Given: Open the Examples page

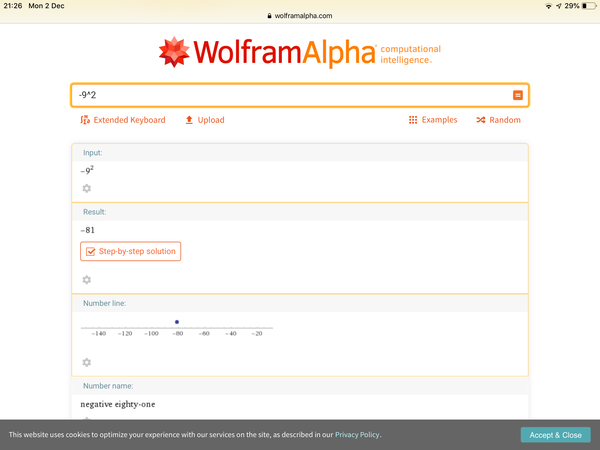Looking at the screenshot, I should click(433, 120).
